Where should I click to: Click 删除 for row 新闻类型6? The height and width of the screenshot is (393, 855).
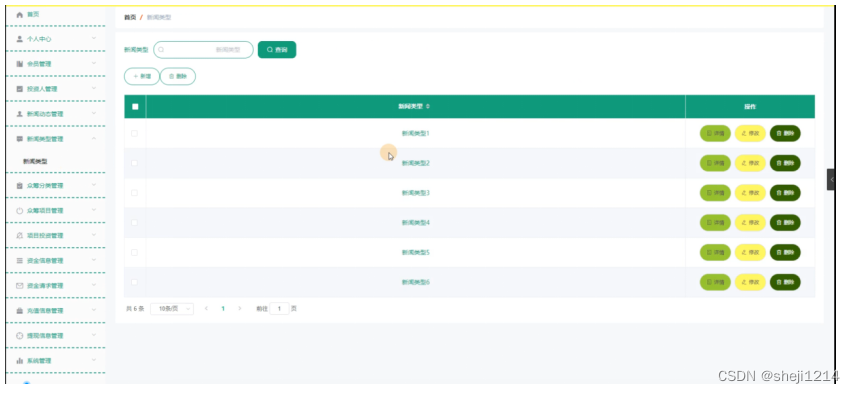click(785, 282)
